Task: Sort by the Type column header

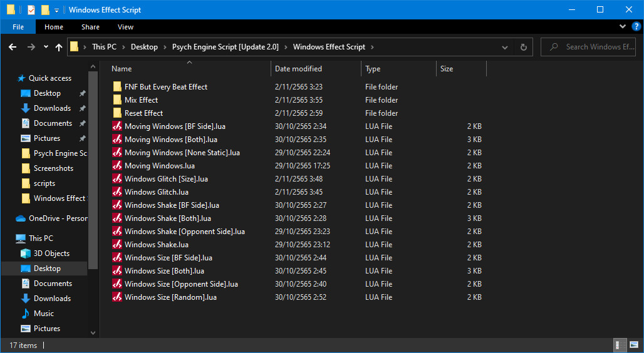Action: [x=373, y=69]
